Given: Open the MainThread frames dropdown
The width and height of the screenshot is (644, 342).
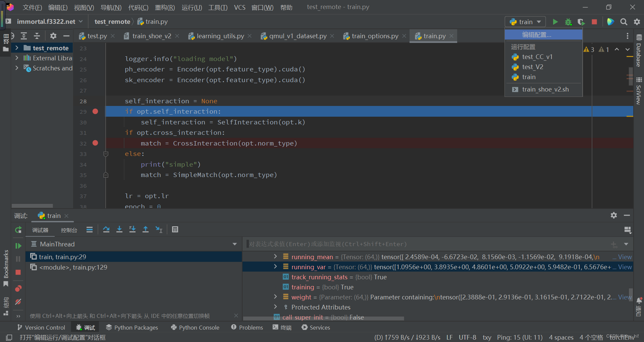Looking at the screenshot, I should pyautogui.click(x=234, y=244).
